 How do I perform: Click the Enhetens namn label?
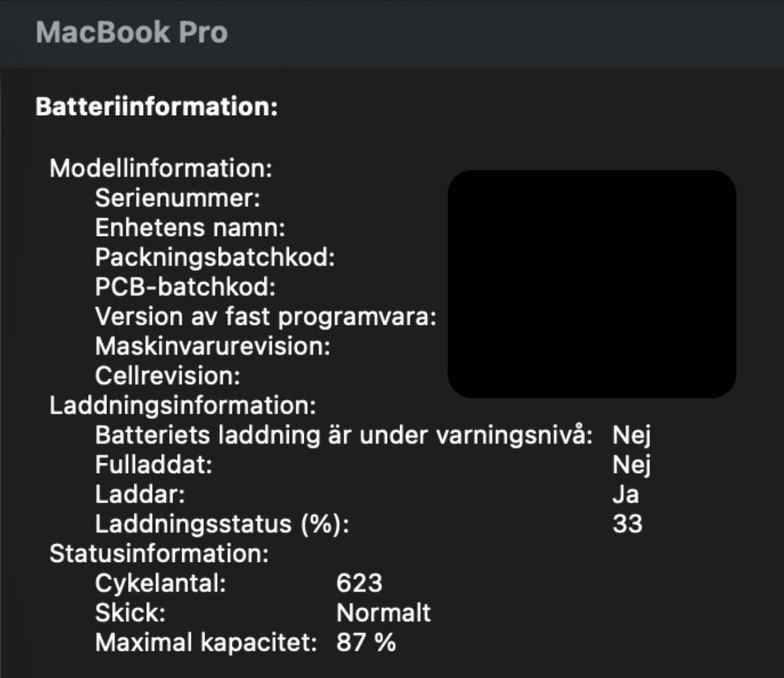coord(189,228)
